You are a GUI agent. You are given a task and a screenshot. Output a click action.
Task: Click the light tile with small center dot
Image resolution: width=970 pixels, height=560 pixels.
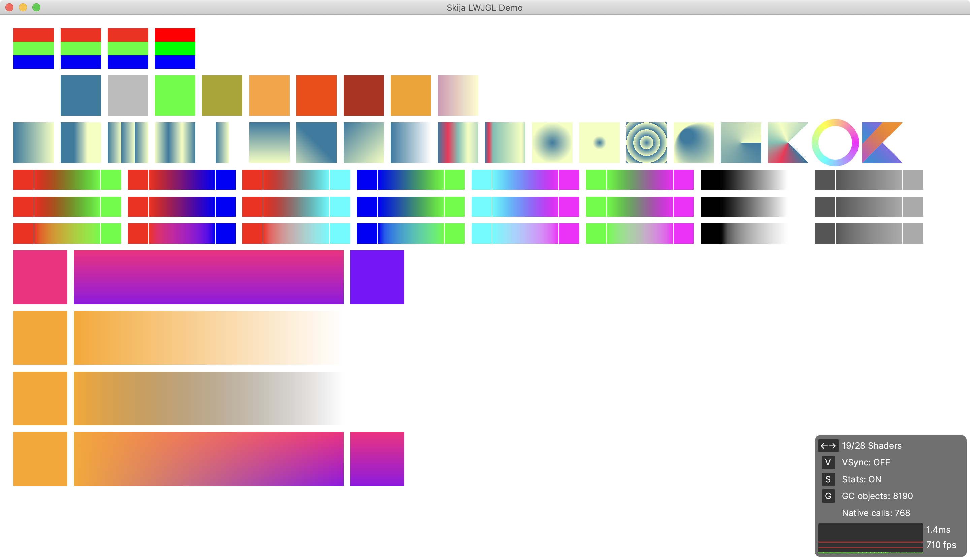tap(599, 143)
